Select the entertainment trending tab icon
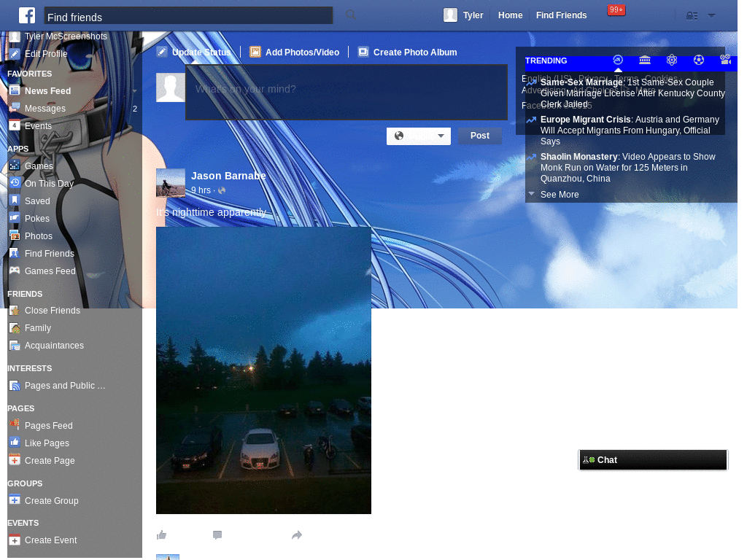The height and width of the screenshot is (560, 747). point(726,60)
